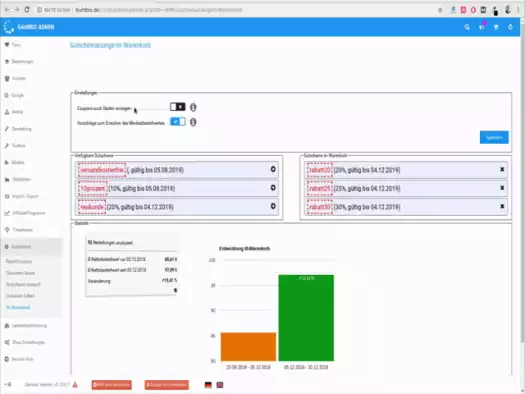Open the search icon in blue header
Screen dimensions: 525x394
point(467,27)
